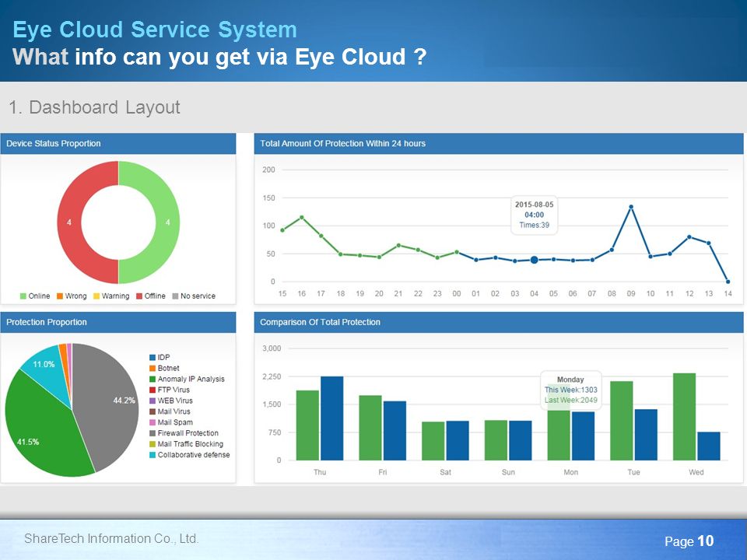Click the highlighted 04:00 data point
The height and width of the screenshot is (560, 747).
534,260
